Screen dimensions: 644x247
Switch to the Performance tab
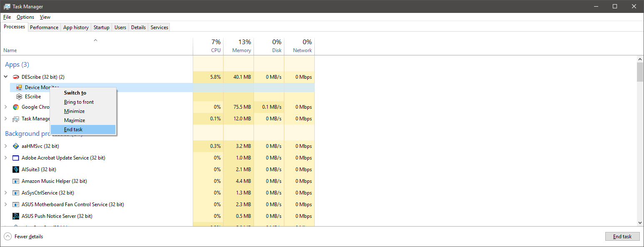coord(44,27)
